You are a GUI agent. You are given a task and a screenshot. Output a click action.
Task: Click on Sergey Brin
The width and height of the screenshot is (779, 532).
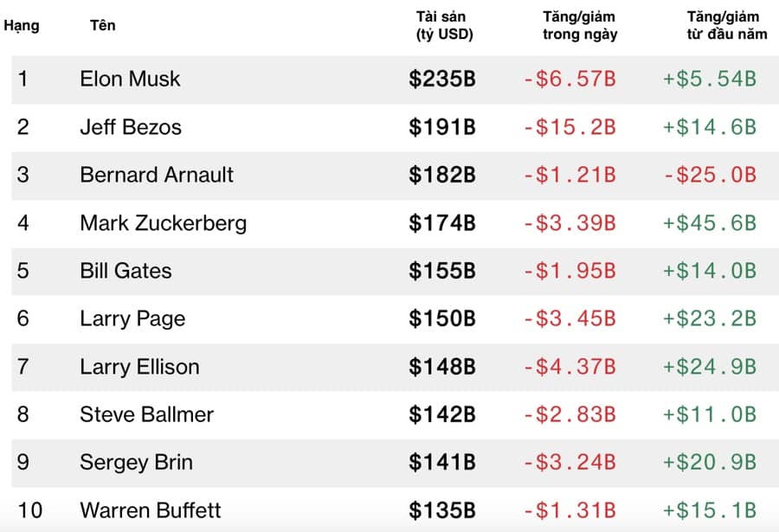[x=136, y=462]
